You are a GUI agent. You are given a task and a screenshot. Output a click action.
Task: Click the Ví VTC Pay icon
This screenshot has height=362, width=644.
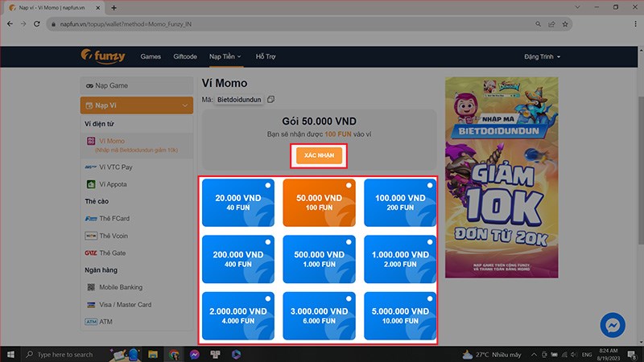pyautogui.click(x=91, y=167)
